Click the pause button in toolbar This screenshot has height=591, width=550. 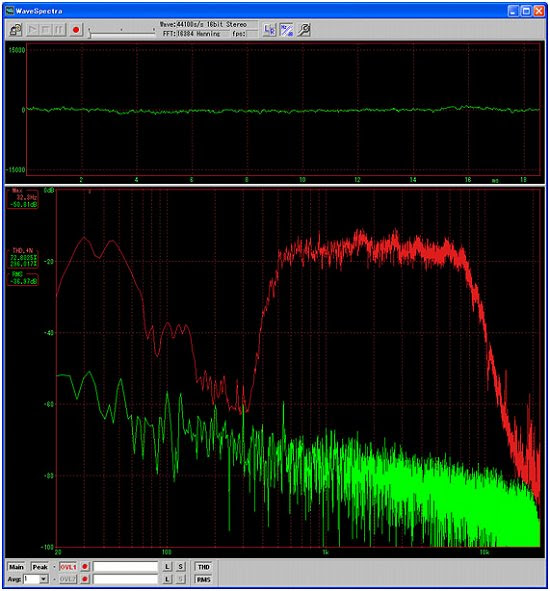[59, 30]
